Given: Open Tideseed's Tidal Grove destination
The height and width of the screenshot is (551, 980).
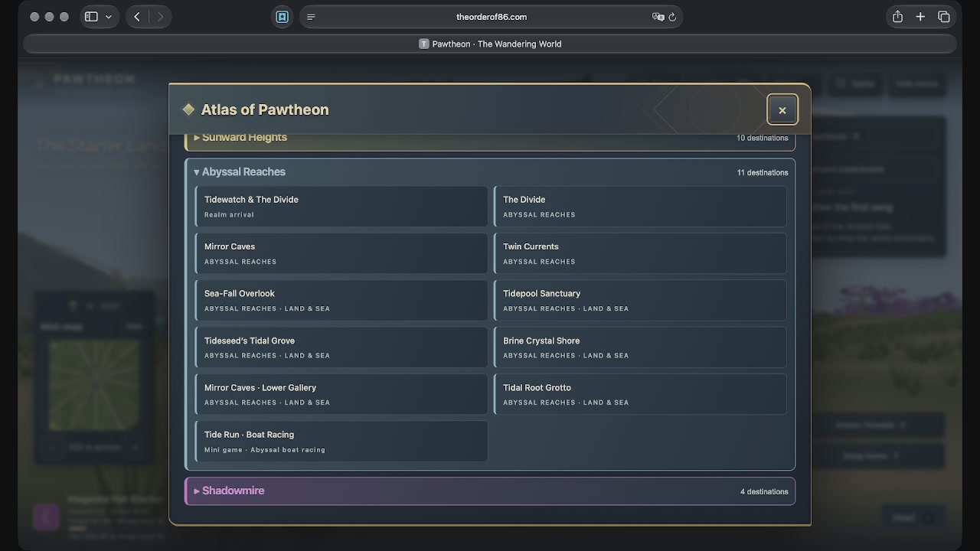Looking at the screenshot, I should click(x=341, y=347).
